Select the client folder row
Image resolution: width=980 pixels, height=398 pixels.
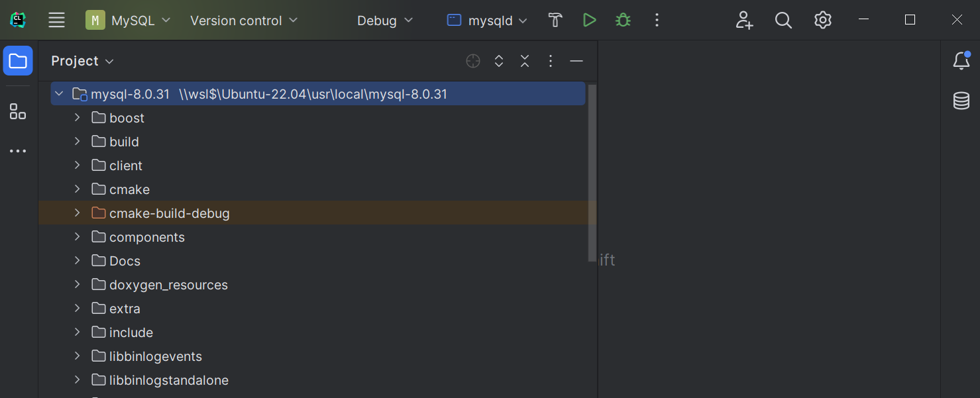[x=318, y=166]
